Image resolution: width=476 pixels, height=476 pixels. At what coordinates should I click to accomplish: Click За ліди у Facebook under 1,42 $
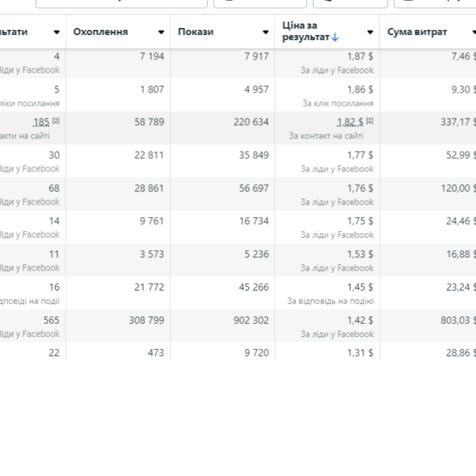[337, 334]
